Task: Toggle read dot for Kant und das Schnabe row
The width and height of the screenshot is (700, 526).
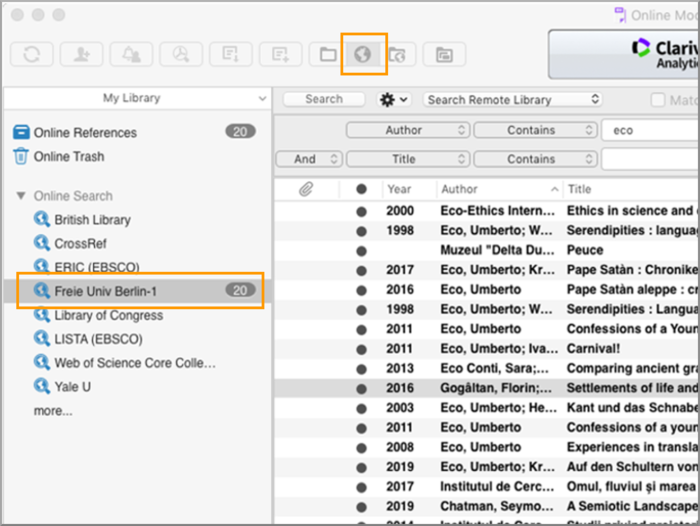Action: tap(362, 409)
